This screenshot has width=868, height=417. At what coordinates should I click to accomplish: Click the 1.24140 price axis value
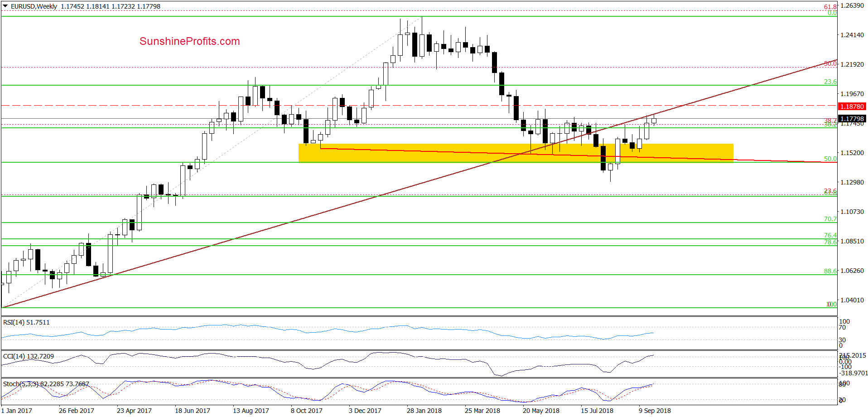tap(852, 35)
